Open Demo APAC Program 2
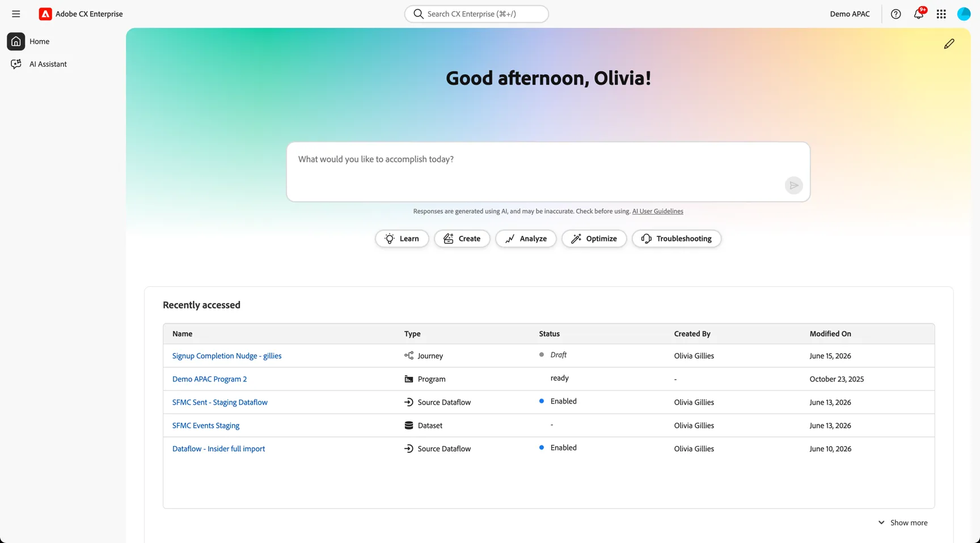 209,379
